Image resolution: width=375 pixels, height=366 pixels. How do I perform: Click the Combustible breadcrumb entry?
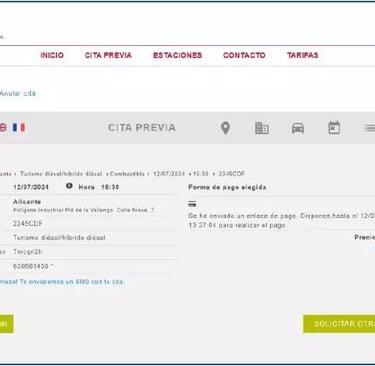[127, 174]
